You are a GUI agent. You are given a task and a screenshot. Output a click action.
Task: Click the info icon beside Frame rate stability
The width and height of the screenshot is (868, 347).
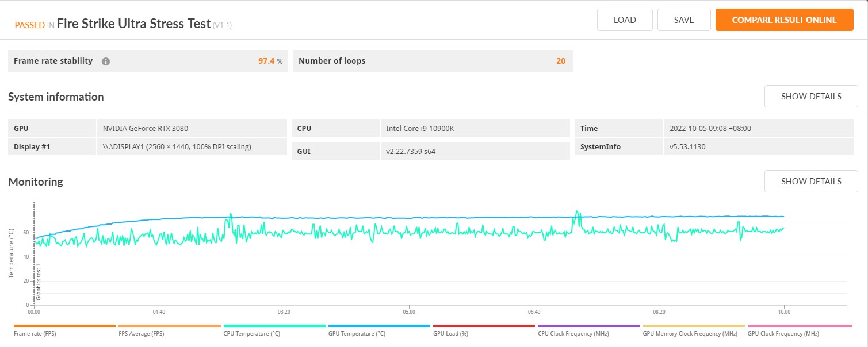tap(106, 61)
